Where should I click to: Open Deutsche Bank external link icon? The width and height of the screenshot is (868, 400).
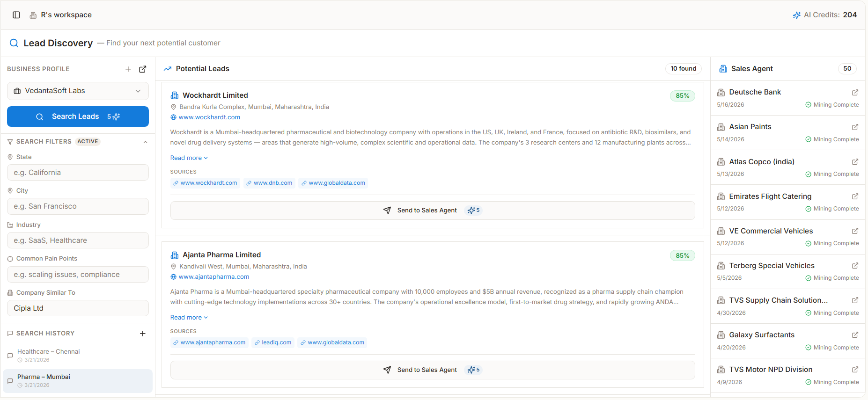855,93
